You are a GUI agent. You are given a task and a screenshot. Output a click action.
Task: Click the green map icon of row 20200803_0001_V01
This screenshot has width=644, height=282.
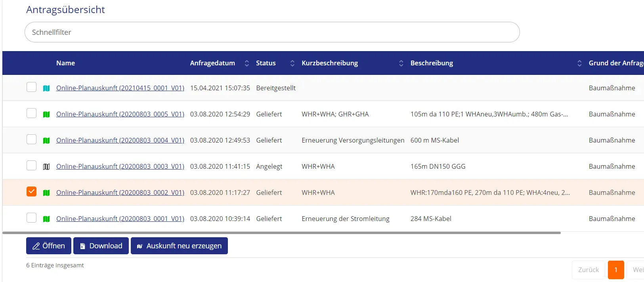click(46, 219)
